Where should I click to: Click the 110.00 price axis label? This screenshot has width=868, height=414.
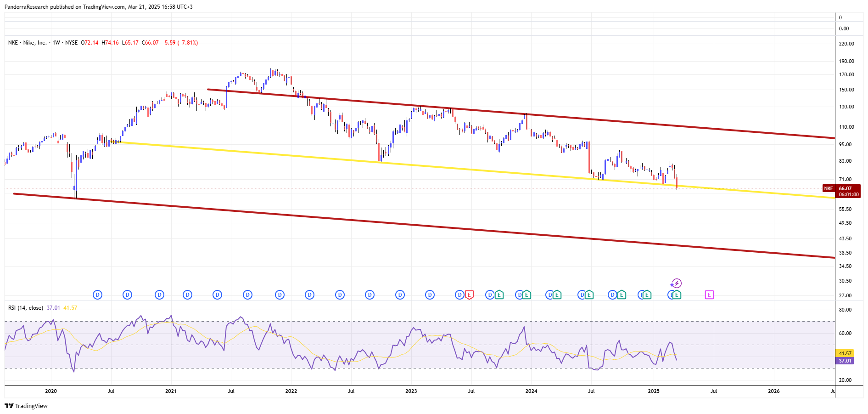[846, 127]
